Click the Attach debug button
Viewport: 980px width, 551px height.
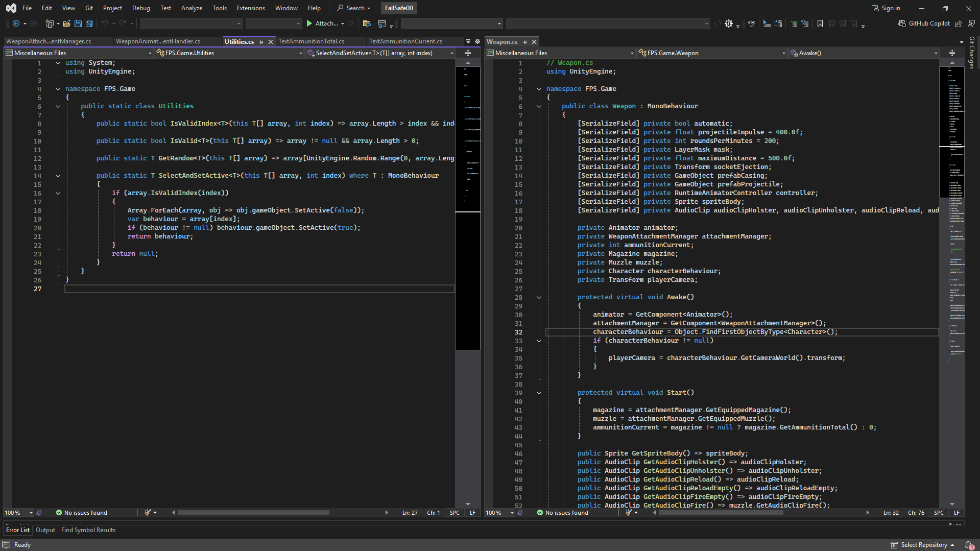(322, 23)
